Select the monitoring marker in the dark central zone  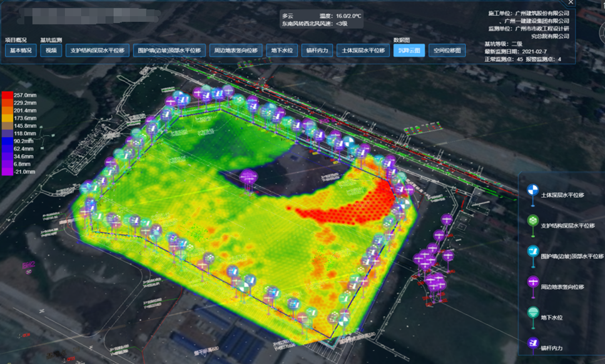pyautogui.click(x=250, y=177)
